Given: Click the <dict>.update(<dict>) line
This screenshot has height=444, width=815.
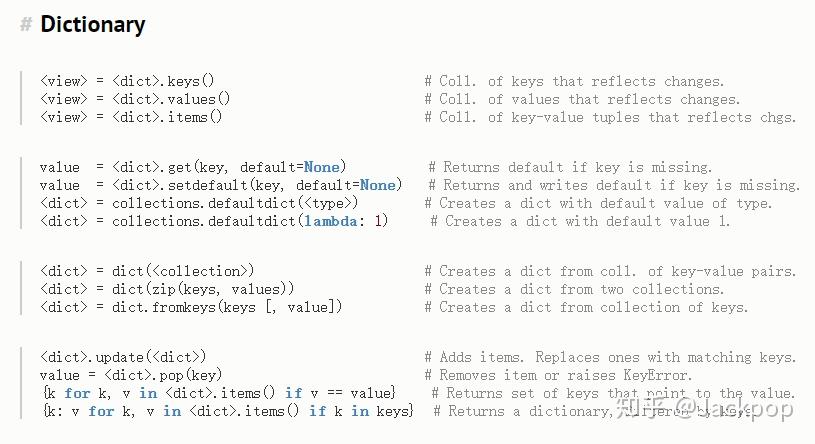Looking at the screenshot, I should coord(123,357).
